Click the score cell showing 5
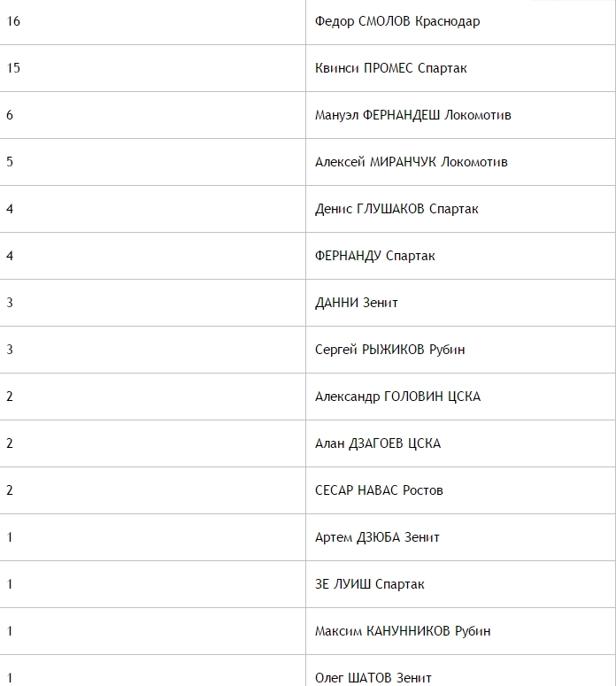 [153, 162]
